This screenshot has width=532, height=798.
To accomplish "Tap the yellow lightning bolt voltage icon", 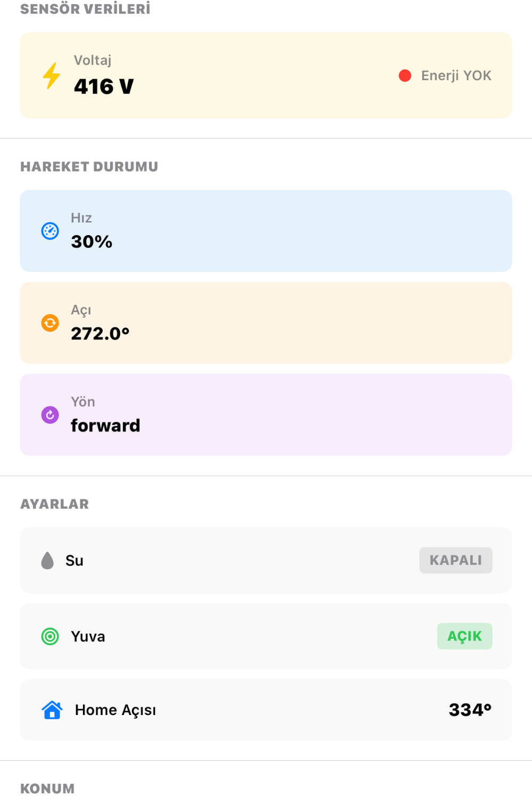I will 52,76.
